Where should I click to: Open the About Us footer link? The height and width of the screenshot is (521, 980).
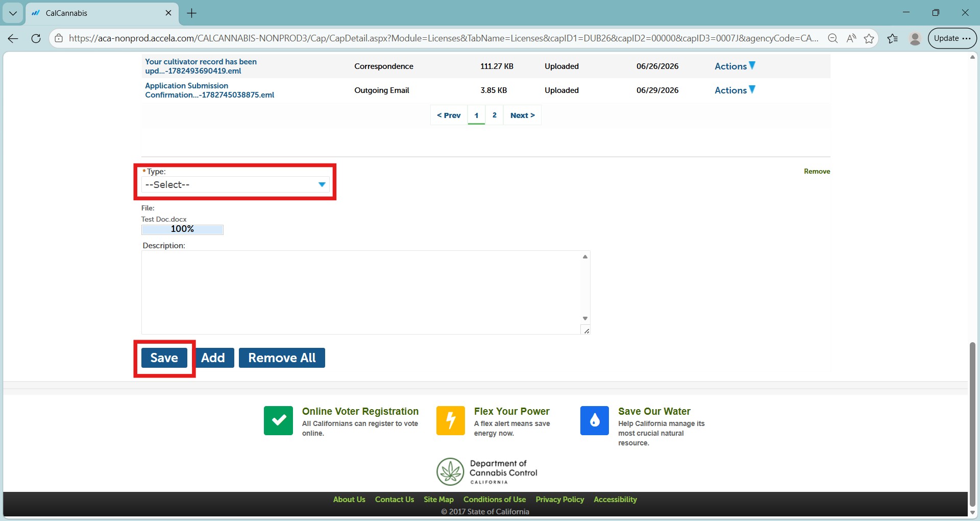pos(349,499)
